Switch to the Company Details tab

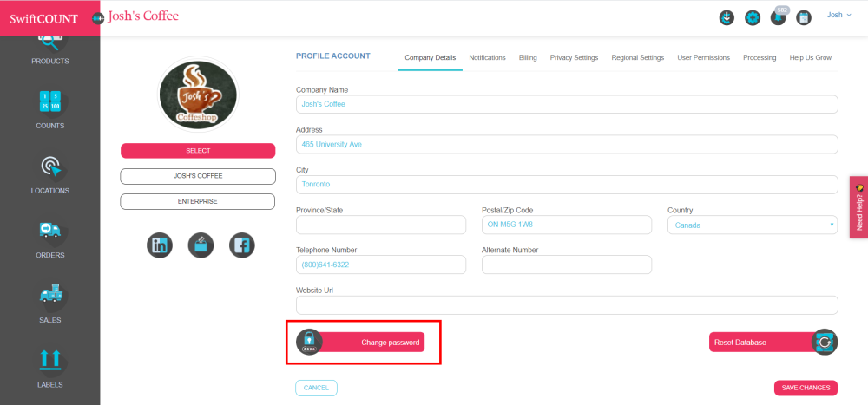(431, 57)
